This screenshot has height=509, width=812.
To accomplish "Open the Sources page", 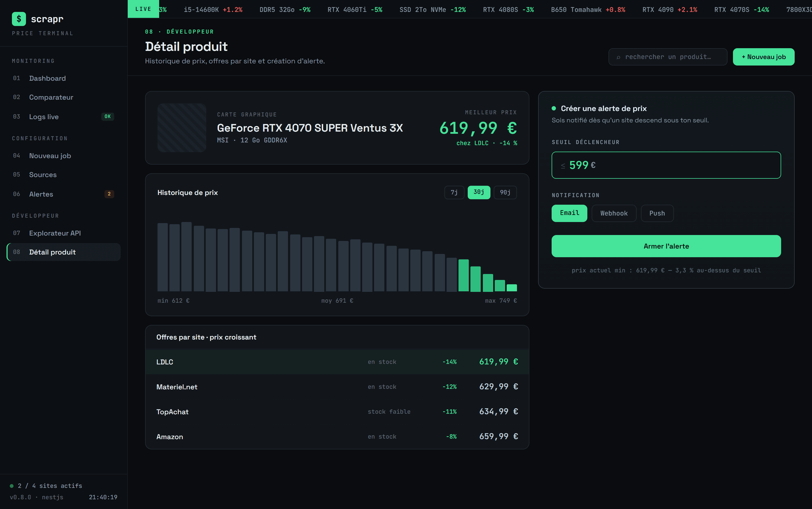I will 64,175.
